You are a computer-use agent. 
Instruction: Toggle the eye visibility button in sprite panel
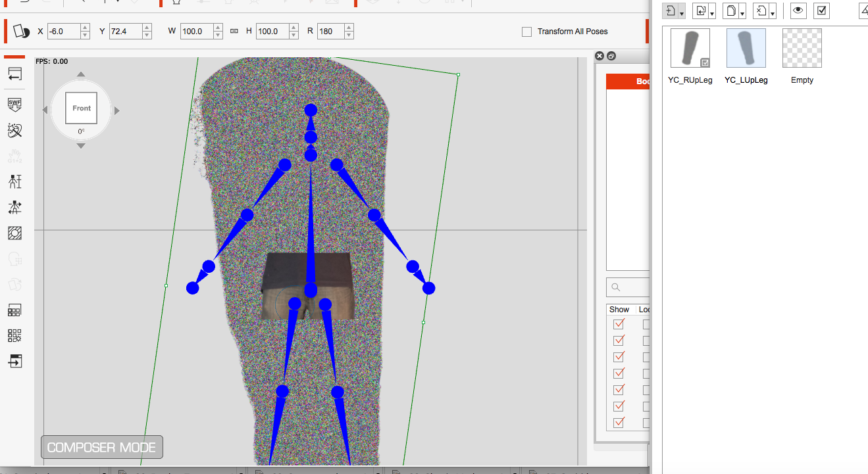coord(798,11)
